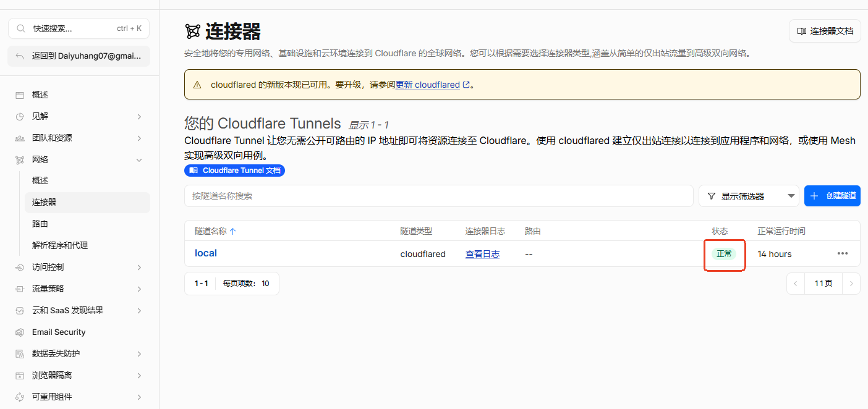Click the Cloudflare Tunnel 文档 badge
The height and width of the screenshot is (409, 868).
point(234,171)
